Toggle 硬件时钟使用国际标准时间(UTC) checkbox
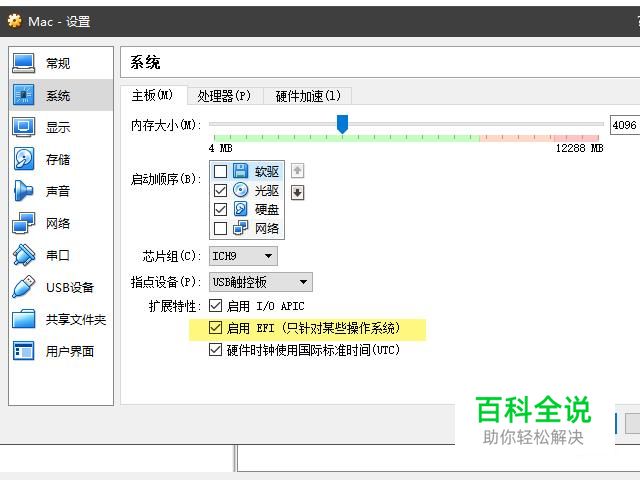Screen dimensions: 640x480 (x=216, y=350)
